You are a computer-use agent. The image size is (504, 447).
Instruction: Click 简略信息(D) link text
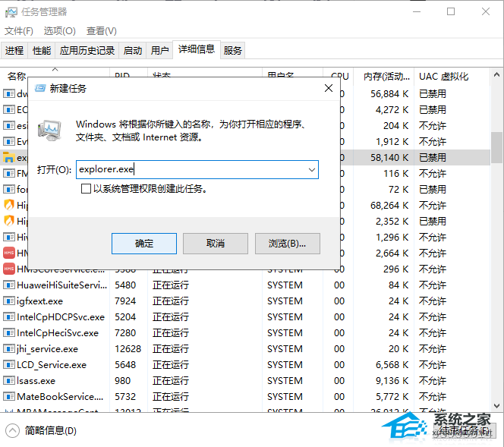click(51, 430)
